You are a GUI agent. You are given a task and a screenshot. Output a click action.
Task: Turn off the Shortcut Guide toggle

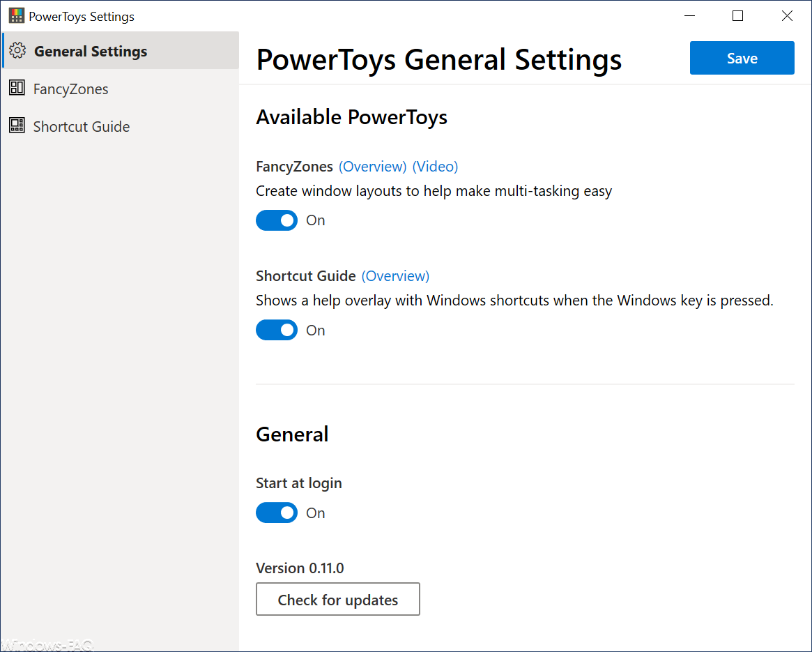277,330
